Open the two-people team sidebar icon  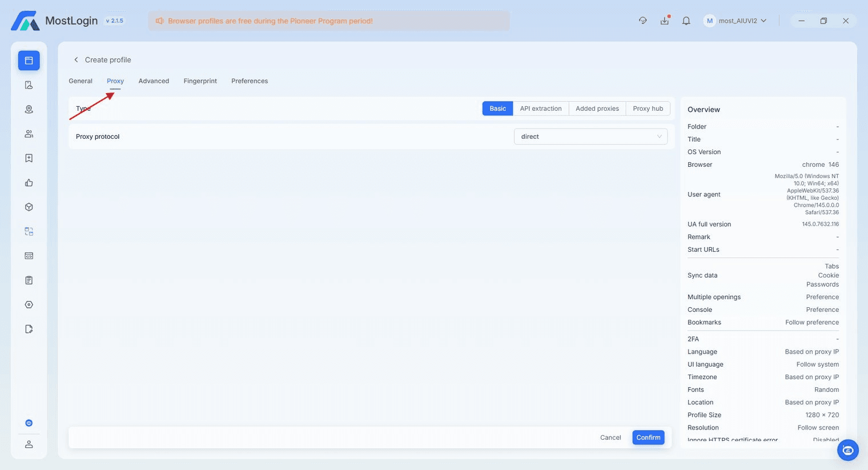point(29,134)
